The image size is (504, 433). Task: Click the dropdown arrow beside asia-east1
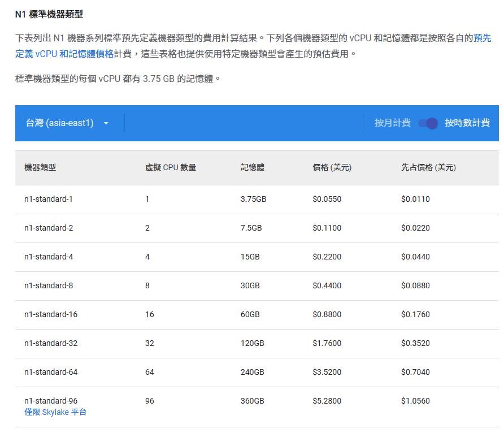click(x=106, y=123)
